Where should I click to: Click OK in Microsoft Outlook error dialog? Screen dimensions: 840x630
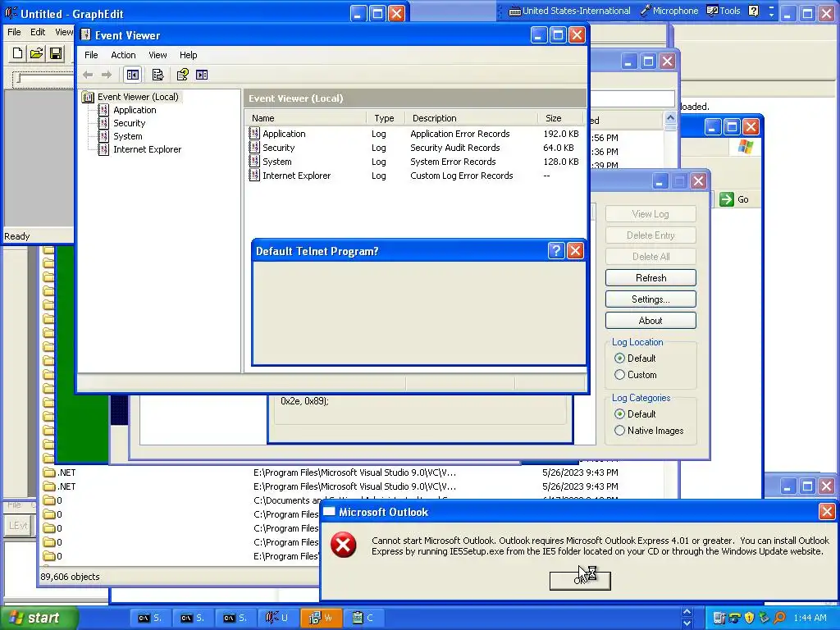click(x=580, y=581)
